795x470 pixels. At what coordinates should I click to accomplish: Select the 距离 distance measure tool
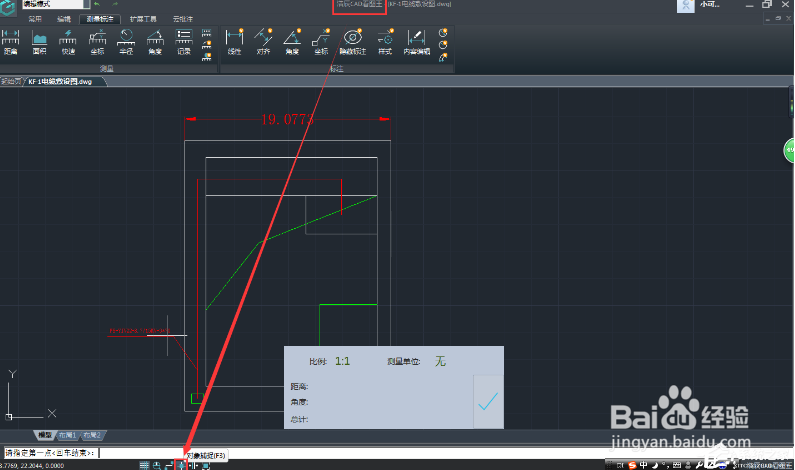click(x=10, y=42)
